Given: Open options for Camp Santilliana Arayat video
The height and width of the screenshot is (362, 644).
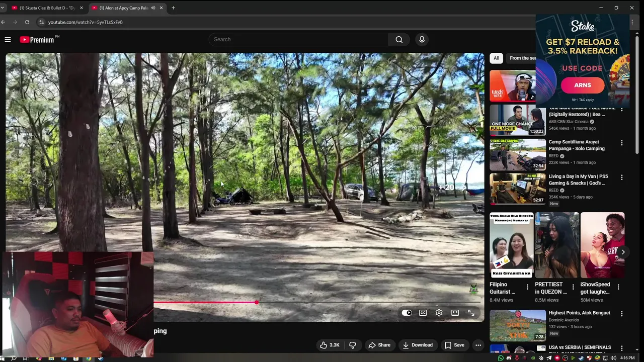Looking at the screenshot, I should (x=621, y=143).
